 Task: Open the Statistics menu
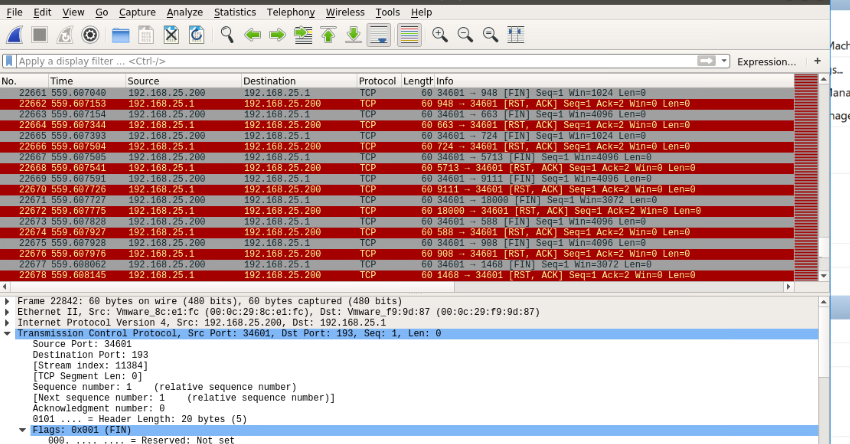pos(234,12)
